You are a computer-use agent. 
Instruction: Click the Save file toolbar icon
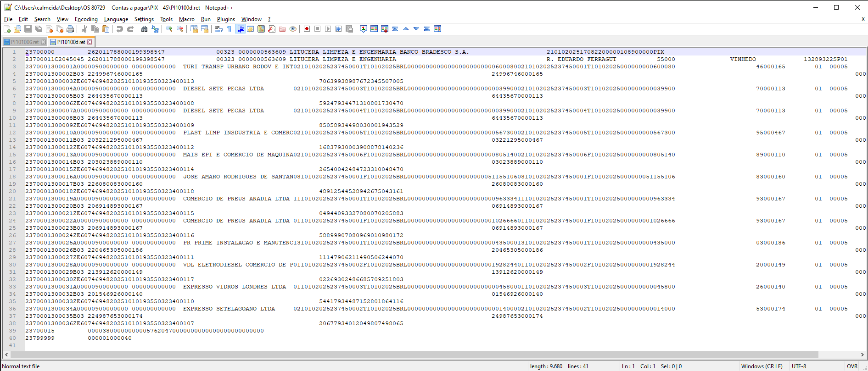coord(28,29)
